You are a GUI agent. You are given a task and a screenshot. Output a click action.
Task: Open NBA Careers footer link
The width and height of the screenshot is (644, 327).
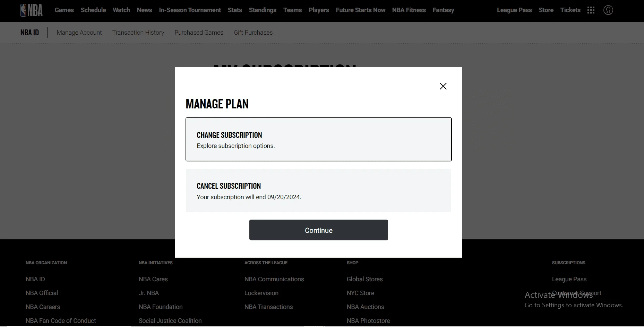coord(43,307)
